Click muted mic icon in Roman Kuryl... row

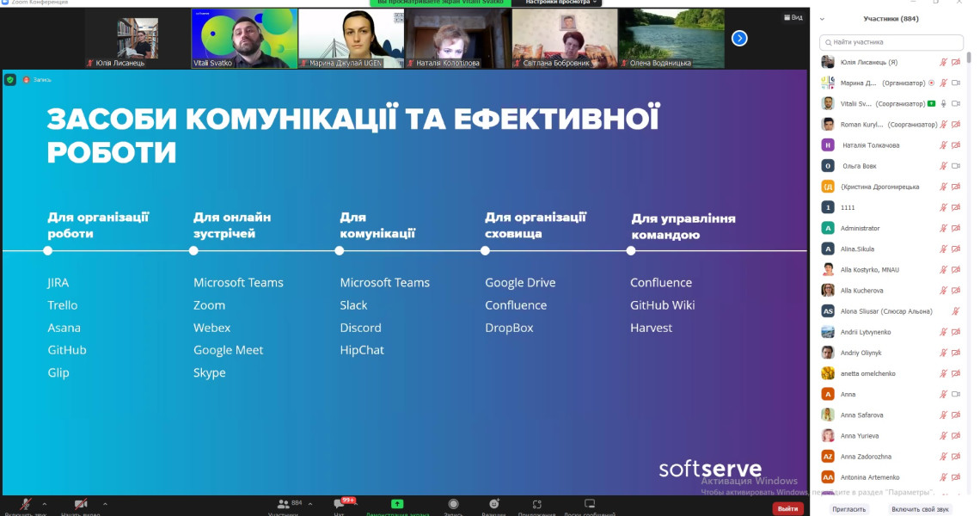944,125
